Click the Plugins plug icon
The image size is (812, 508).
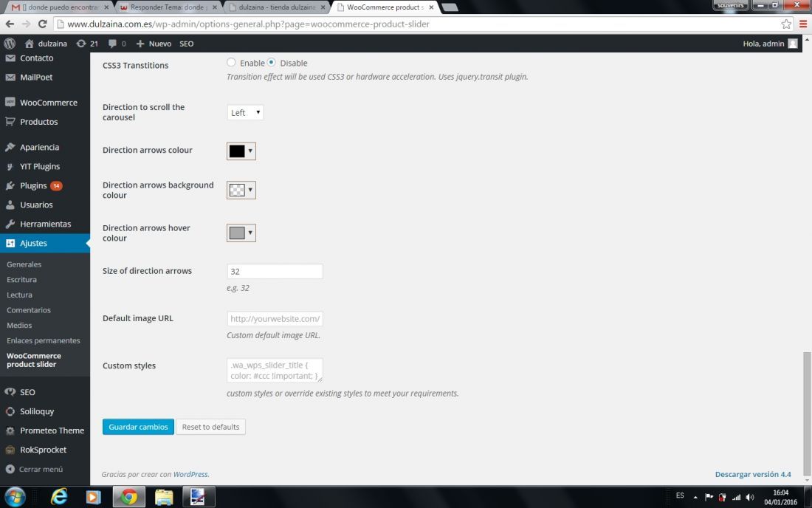coord(10,185)
